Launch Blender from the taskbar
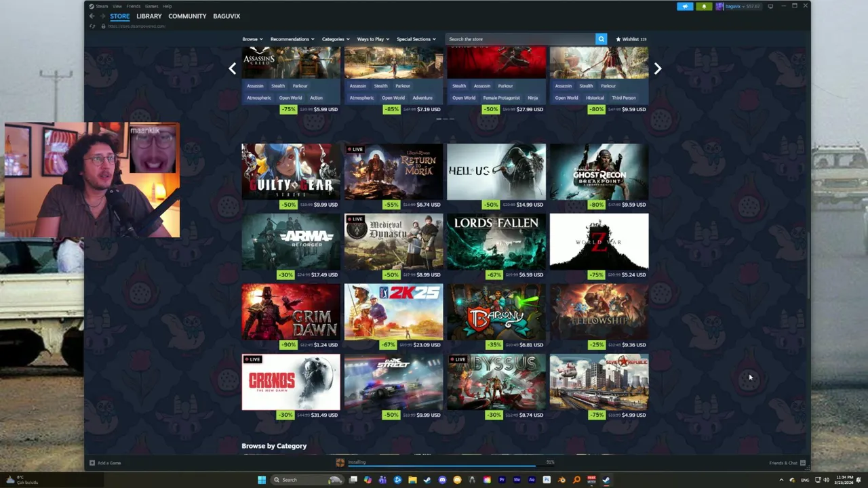The width and height of the screenshot is (868, 488). (x=562, y=480)
